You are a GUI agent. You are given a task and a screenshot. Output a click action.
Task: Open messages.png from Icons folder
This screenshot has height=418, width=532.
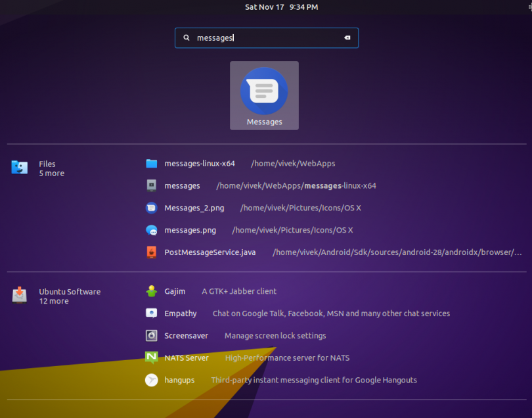190,230
